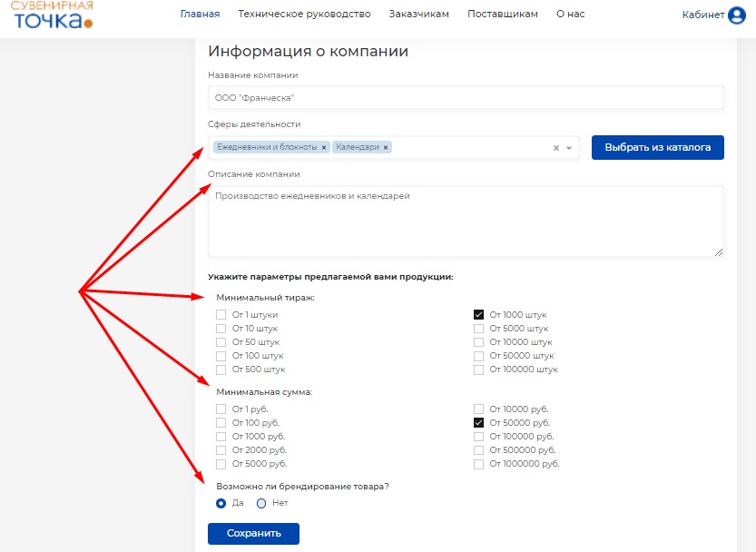Select the Да branding radio button
This screenshot has height=552, width=756.
(221, 503)
